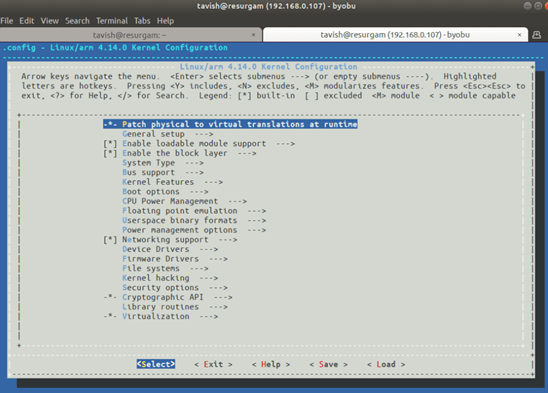Viewport: 548px width, 393px height.
Task: Click the dialog title Linux/arm 4.14.0 Kernel Configuration
Action: (x=268, y=67)
